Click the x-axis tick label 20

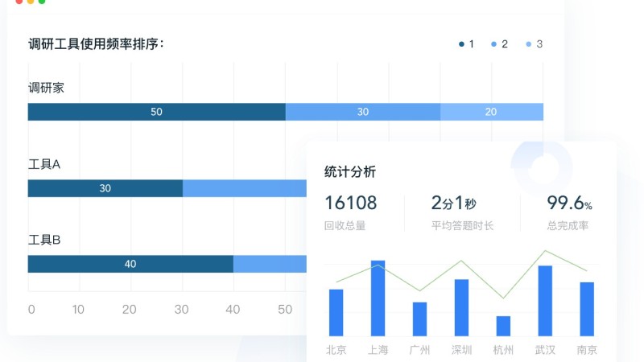pyautogui.click(x=130, y=310)
